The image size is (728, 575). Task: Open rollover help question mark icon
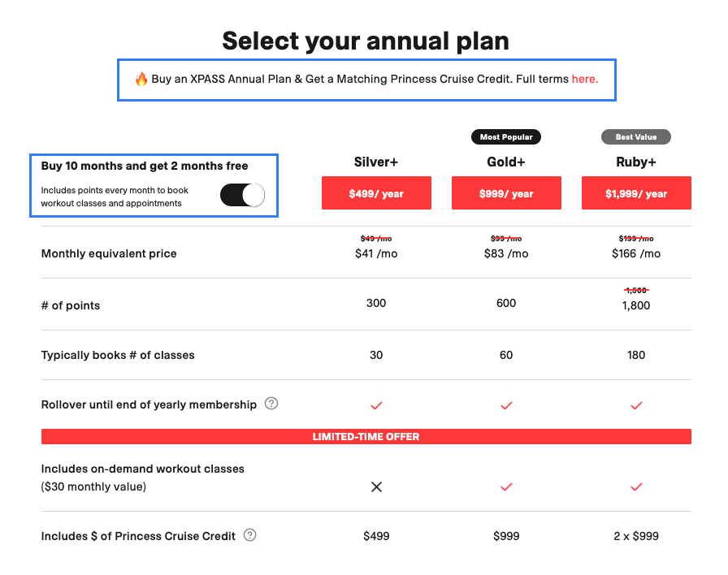coord(271,404)
